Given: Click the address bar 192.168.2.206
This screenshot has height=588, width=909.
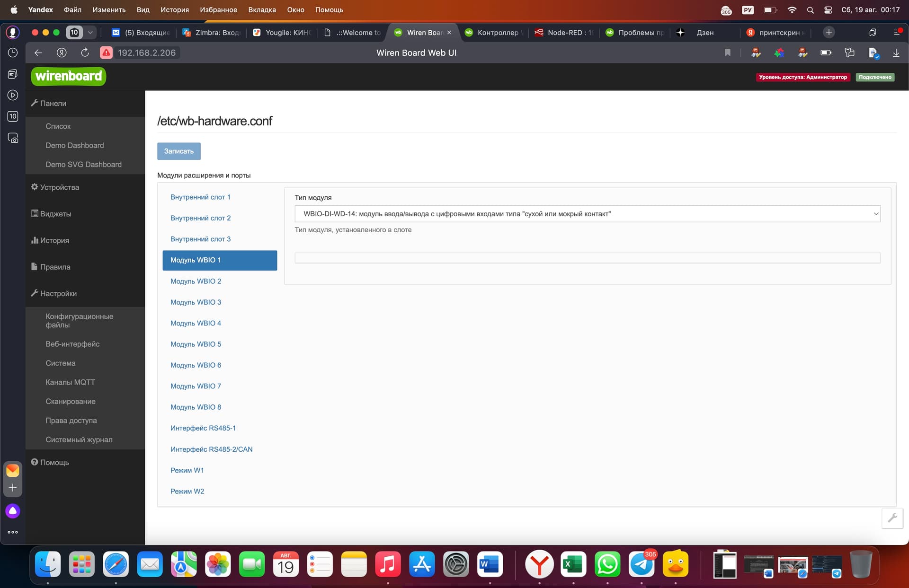Looking at the screenshot, I should [146, 53].
